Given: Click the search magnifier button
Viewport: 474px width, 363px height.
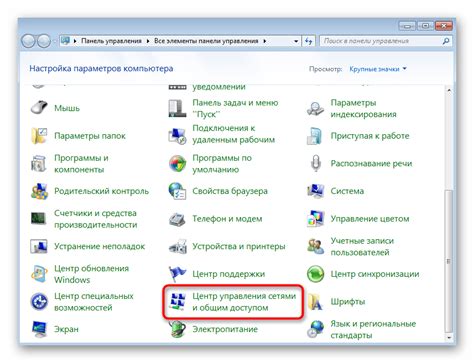Looking at the screenshot, I should coord(446,41).
